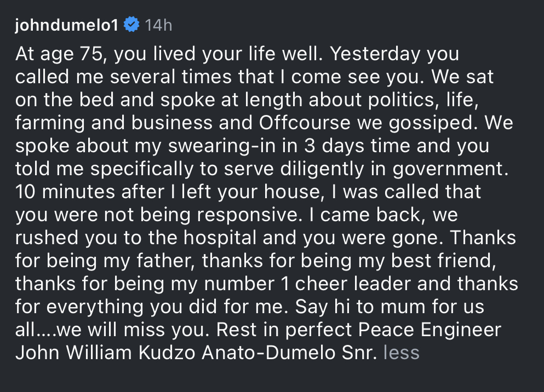Click the opening words "At age 75"
This screenshot has width=544, height=392.
tap(59, 54)
